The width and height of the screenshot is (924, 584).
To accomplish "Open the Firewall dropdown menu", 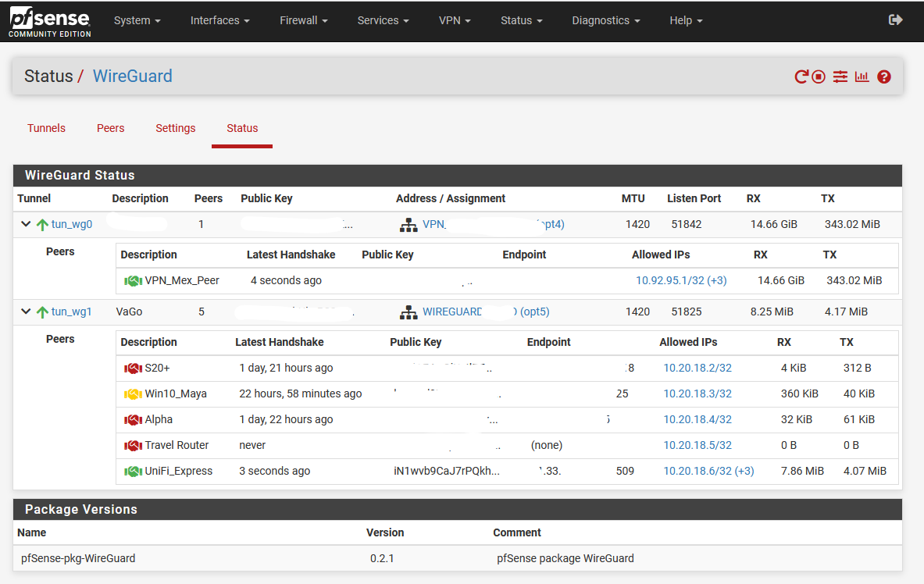I will pos(304,20).
